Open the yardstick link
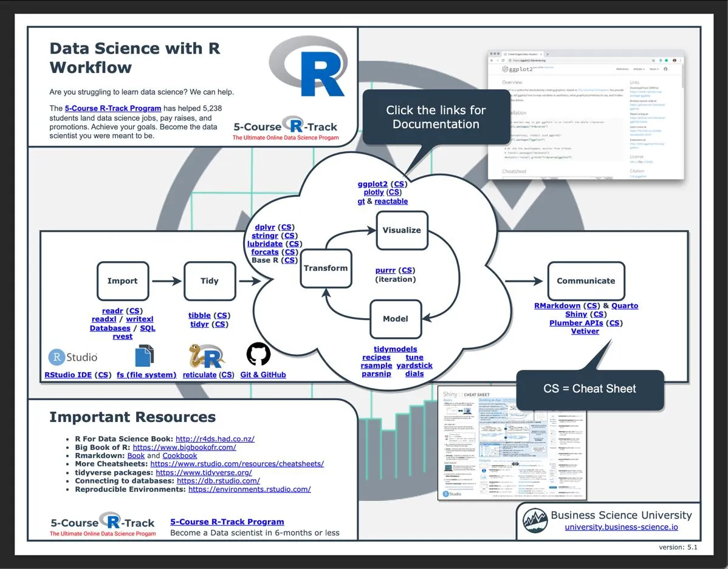The image size is (728, 569). pyautogui.click(x=414, y=366)
